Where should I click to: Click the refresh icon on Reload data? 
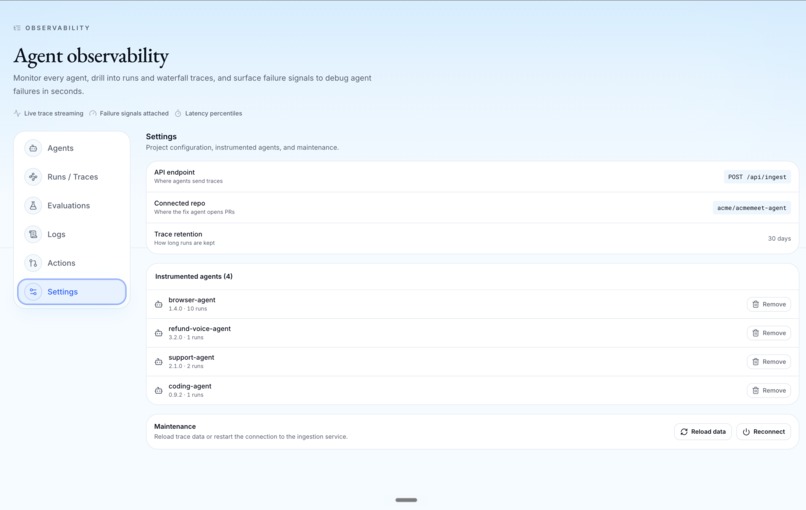click(x=684, y=432)
